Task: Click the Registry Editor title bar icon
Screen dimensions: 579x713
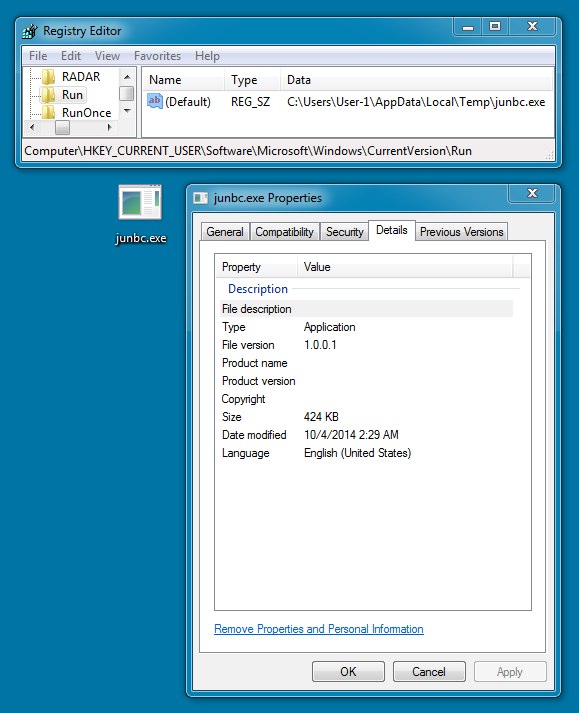Action: point(30,31)
